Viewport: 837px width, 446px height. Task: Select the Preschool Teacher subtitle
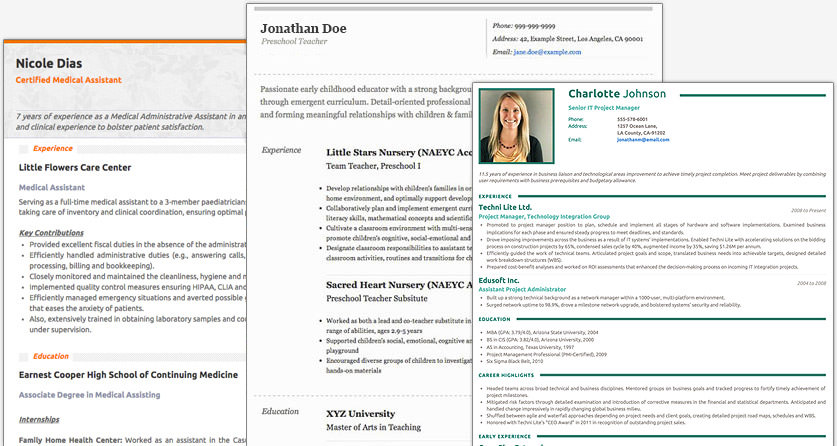(294, 42)
